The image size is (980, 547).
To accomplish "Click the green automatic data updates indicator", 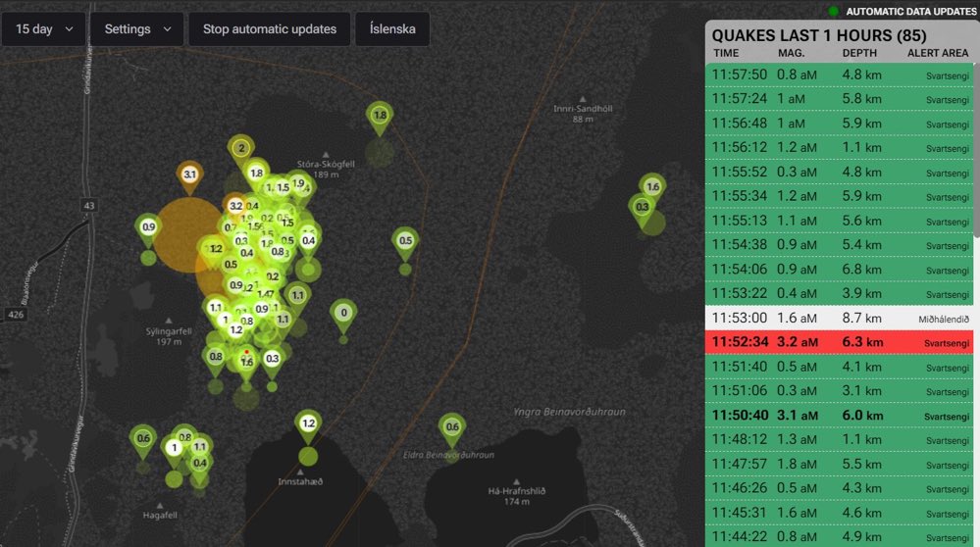I will (x=833, y=11).
